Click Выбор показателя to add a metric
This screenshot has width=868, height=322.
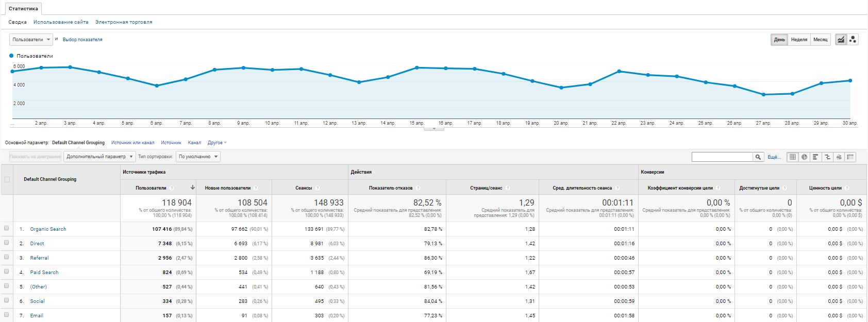click(82, 40)
